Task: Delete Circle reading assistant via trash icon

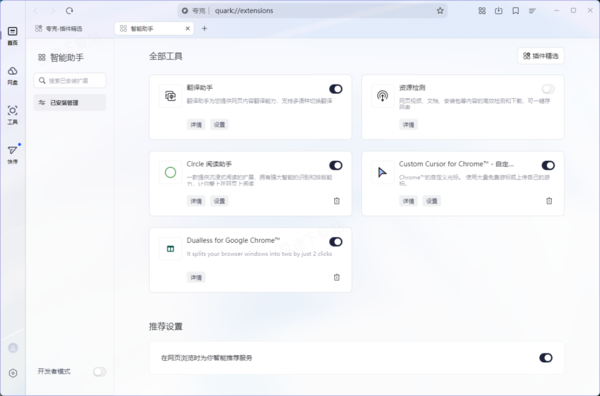Action: [x=337, y=201]
